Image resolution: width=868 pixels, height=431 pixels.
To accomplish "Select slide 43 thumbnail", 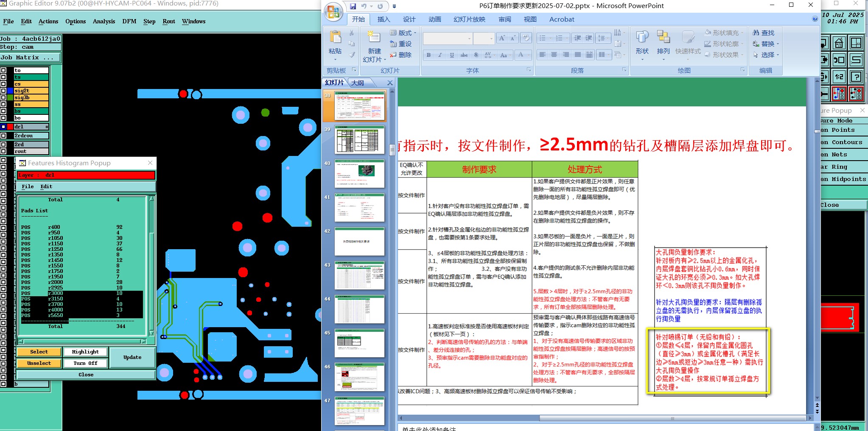I will pos(359,275).
